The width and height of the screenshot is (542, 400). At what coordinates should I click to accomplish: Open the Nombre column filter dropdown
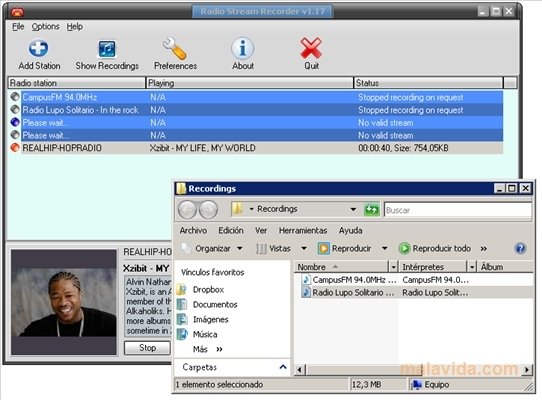[393, 267]
